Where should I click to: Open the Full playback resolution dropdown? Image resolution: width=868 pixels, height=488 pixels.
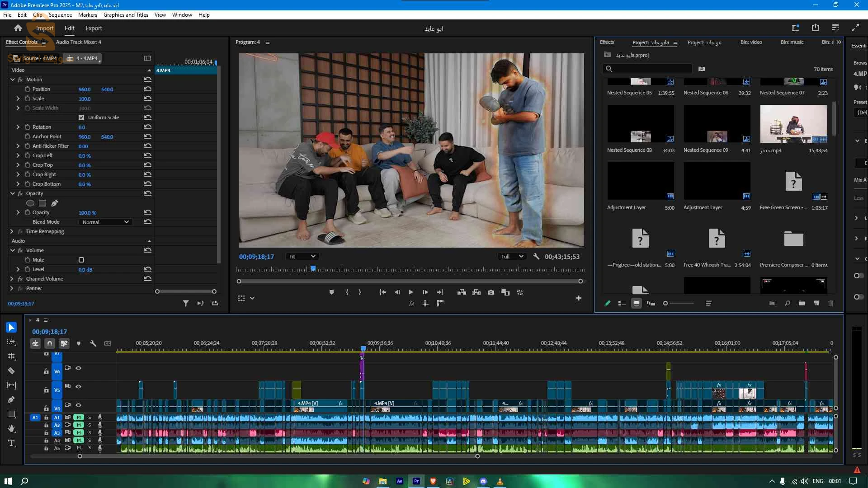coord(512,257)
